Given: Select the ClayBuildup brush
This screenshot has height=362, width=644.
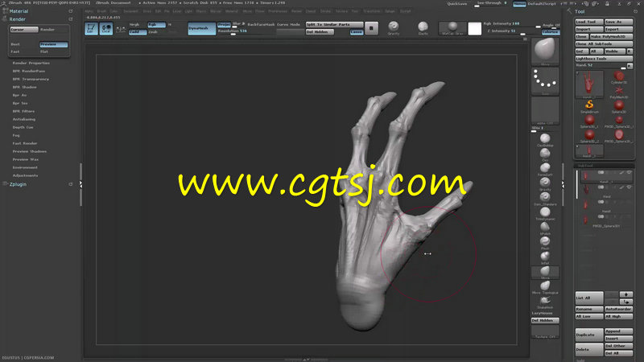Looking at the screenshot, I should [x=545, y=139].
